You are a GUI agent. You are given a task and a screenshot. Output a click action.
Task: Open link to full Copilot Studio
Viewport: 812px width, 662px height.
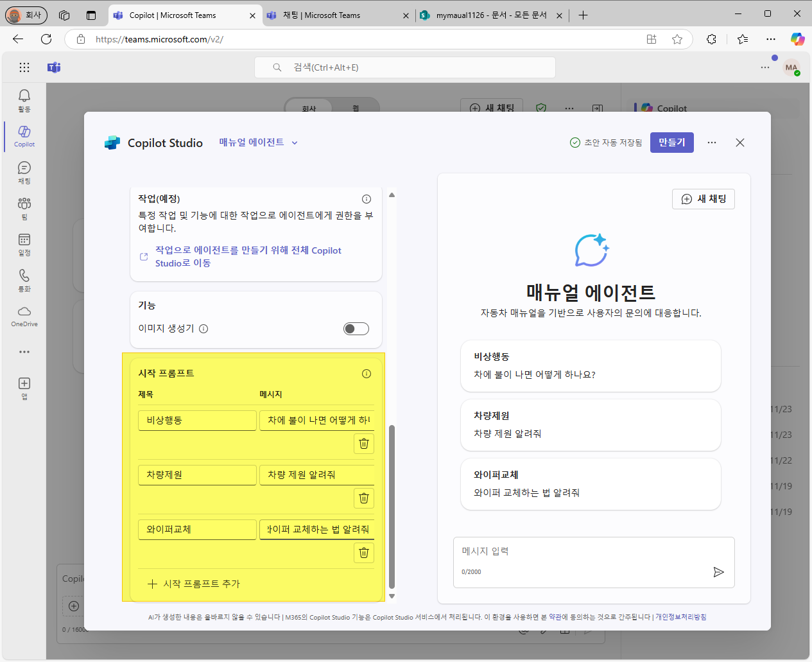pyautogui.click(x=248, y=257)
